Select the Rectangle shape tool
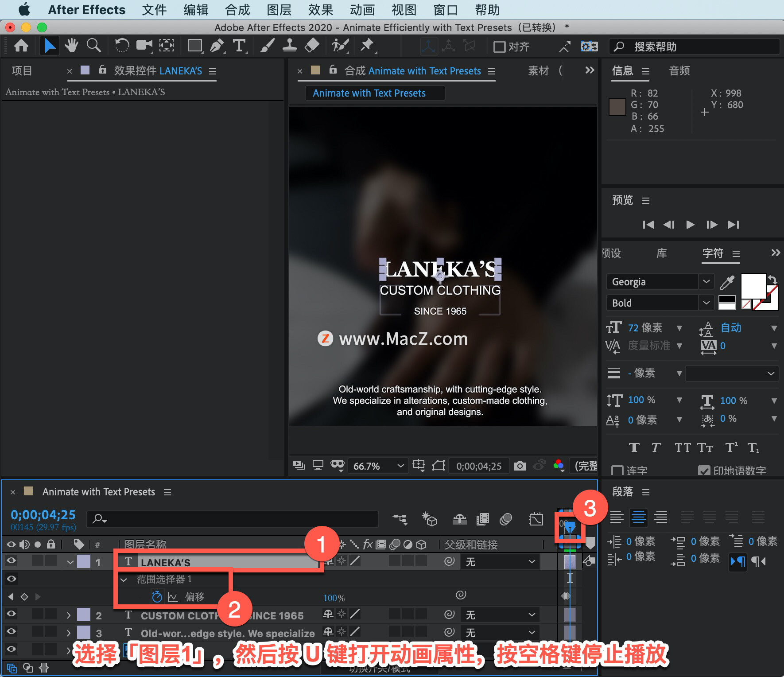This screenshot has height=677, width=784. click(x=195, y=46)
